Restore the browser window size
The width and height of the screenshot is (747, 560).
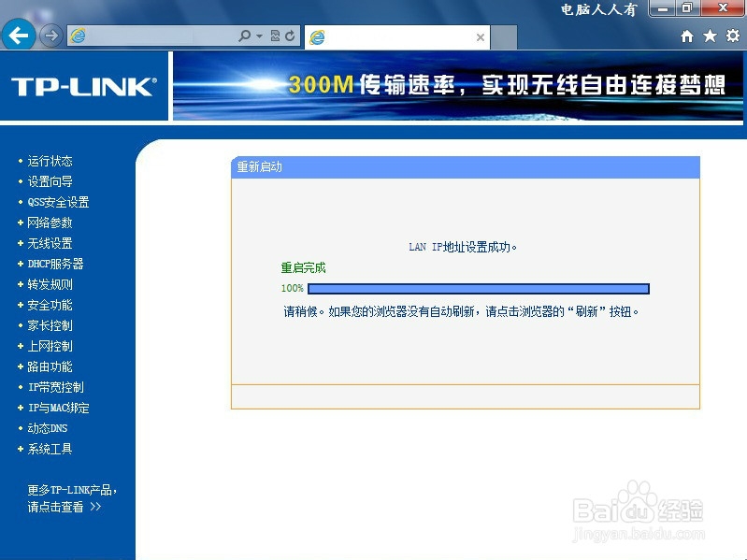coord(687,8)
